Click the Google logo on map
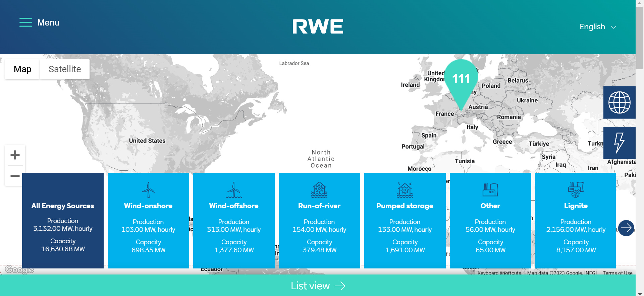The width and height of the screenshot is (644, 296). point(19,270)
